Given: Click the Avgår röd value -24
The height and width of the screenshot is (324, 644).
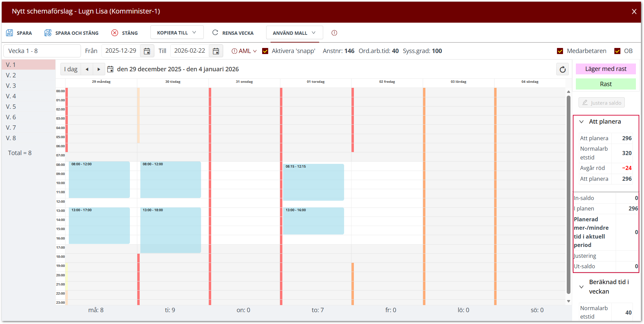Looking at the screenshot, I should click(627, 168).
